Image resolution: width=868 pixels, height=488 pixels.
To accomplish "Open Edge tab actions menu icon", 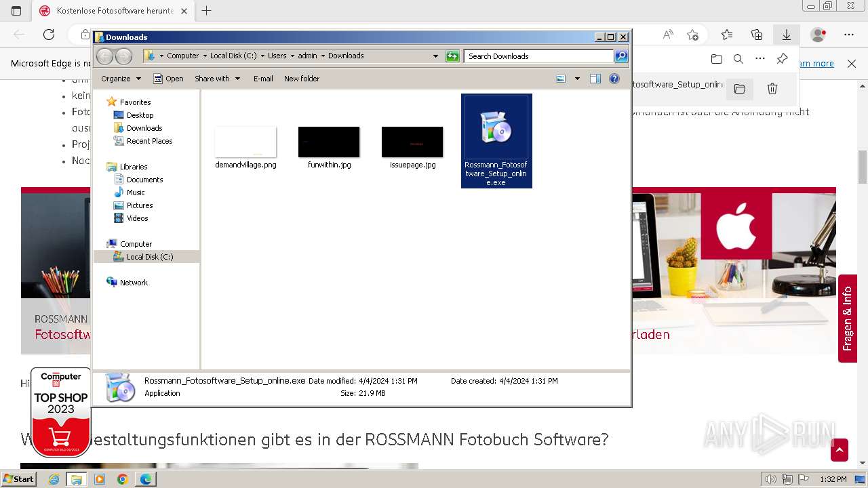I will point(16,11).
